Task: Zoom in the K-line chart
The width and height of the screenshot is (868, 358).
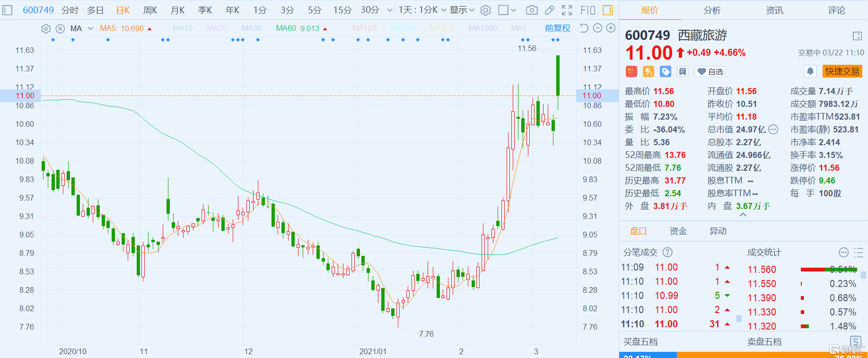Action: (611, 28)
